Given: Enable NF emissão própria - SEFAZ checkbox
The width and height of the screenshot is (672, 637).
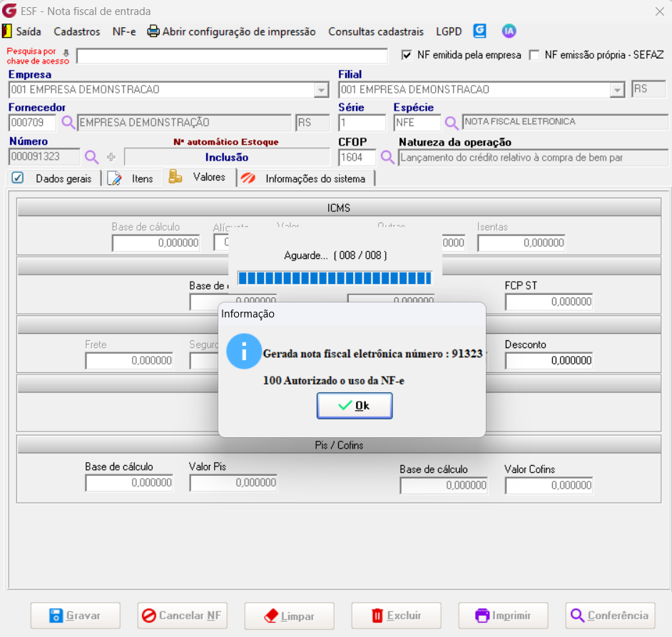Looking at the screenshot, I should coord(534,56).
